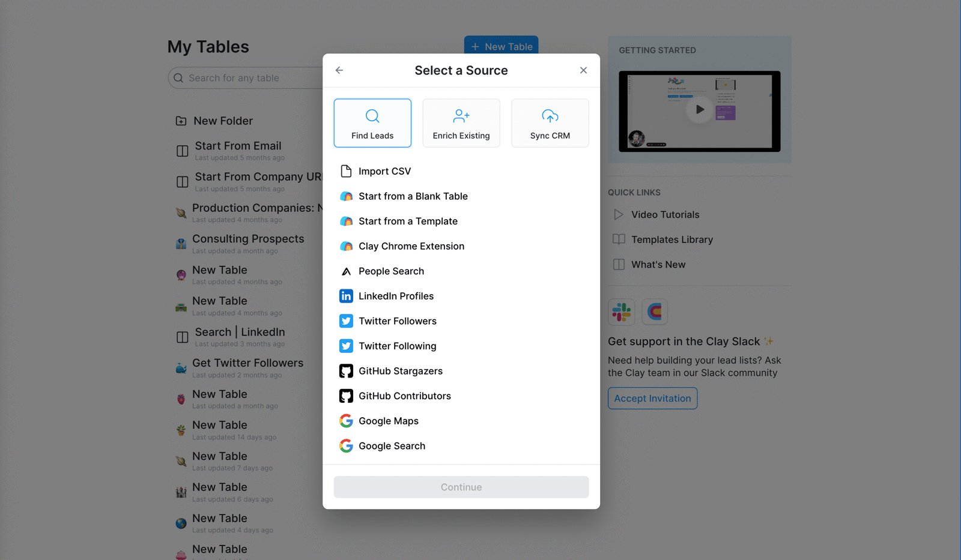Click the Google Maps logo icon

(x=346, y=421)
